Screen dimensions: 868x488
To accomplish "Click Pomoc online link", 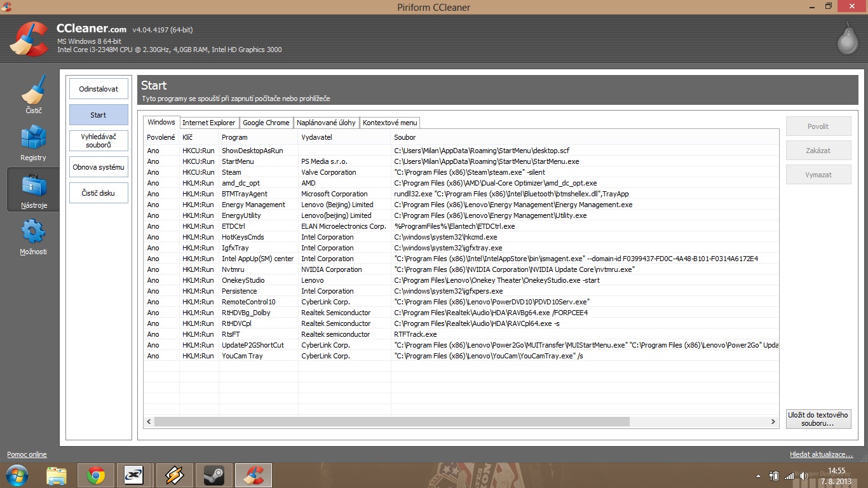I will 27,454.
